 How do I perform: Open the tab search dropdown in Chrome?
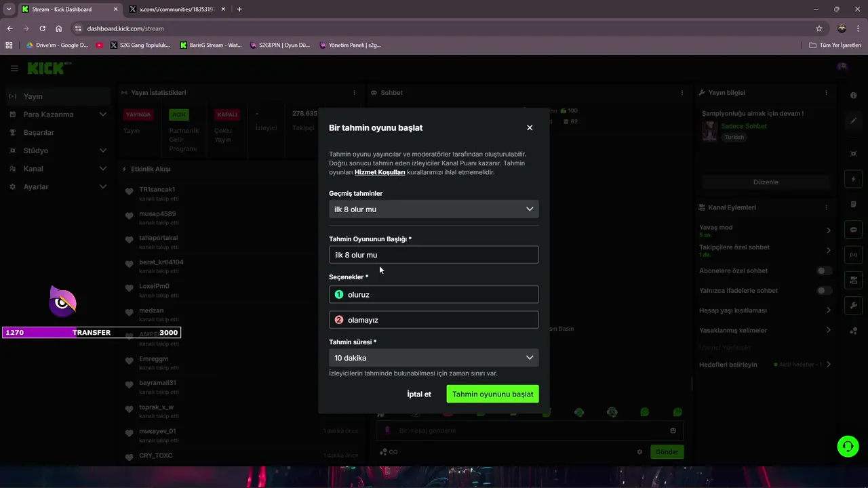pos(8,9)
